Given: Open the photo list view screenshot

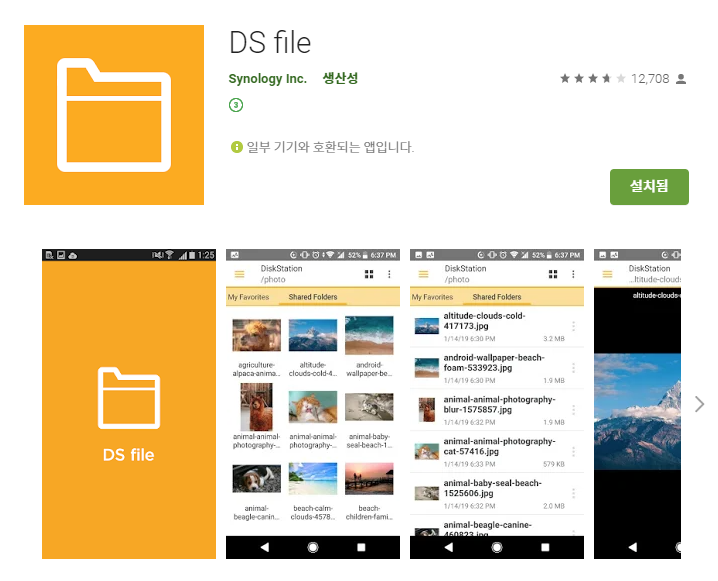Looking at the screenshot, I should [497, 404].
